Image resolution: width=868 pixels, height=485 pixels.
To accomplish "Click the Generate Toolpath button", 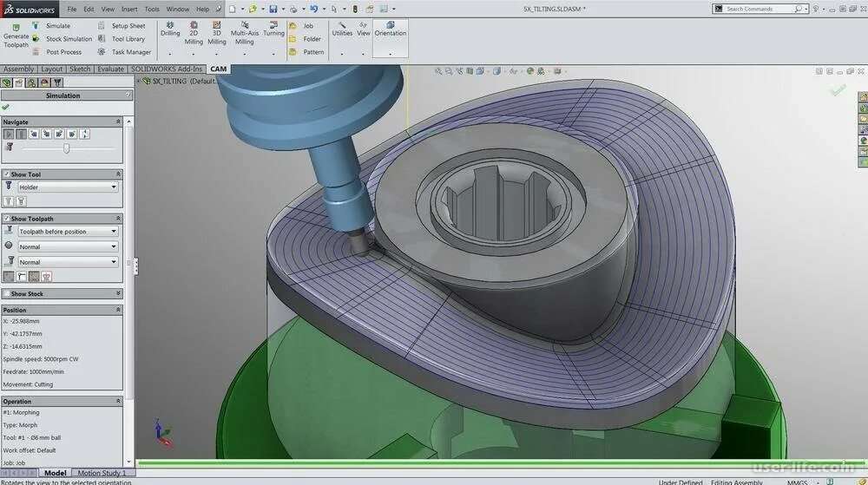I will click(x=16, y=36).
